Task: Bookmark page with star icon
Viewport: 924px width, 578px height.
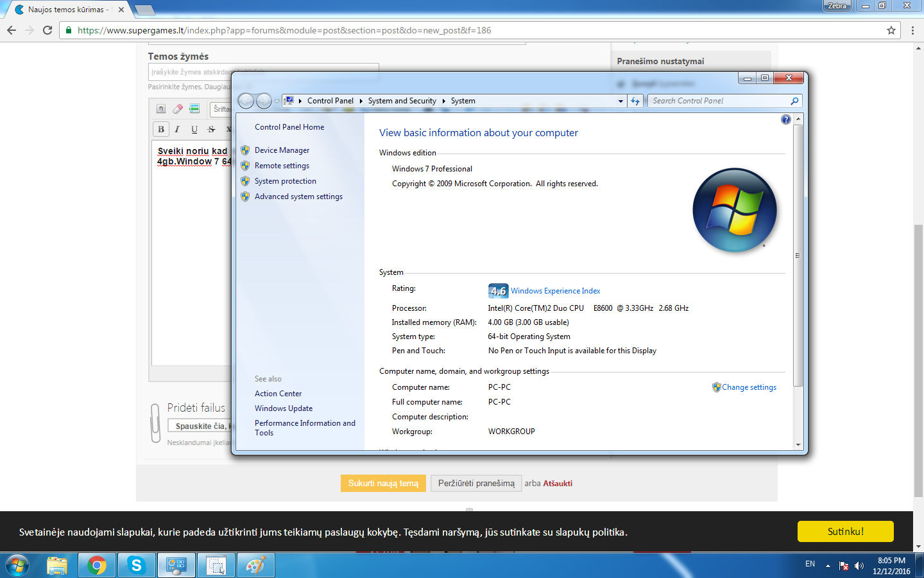Action: click(891, 30)
